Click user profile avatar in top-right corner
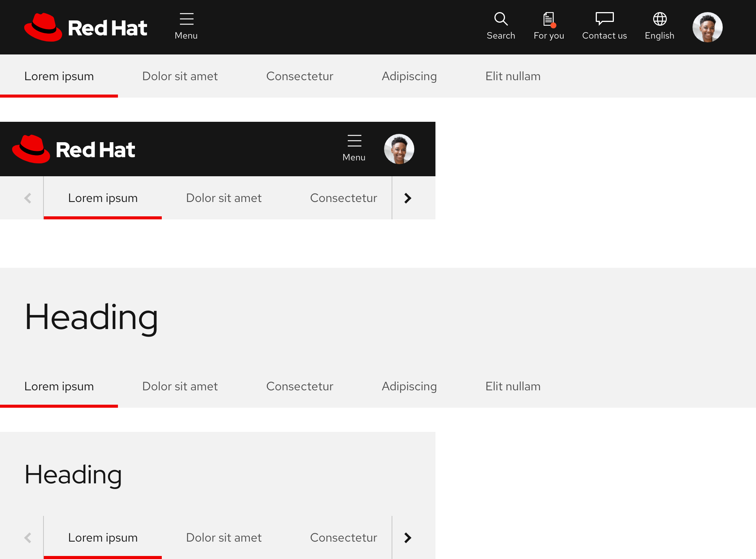This screenshot has width=756, height=559. [708, 26]
